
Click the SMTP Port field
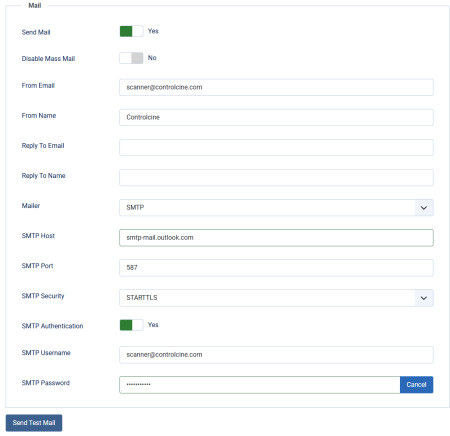click(x=276, y=268)
